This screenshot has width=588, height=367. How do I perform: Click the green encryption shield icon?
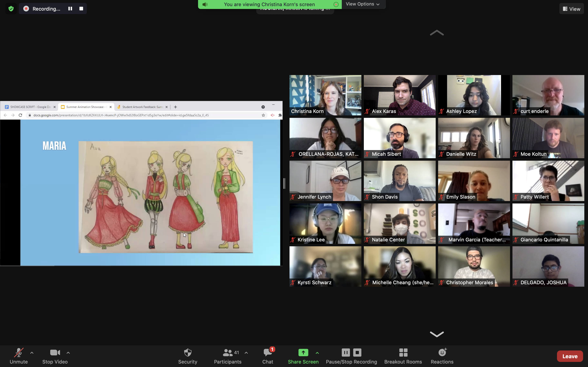click(x=11, y=9)
